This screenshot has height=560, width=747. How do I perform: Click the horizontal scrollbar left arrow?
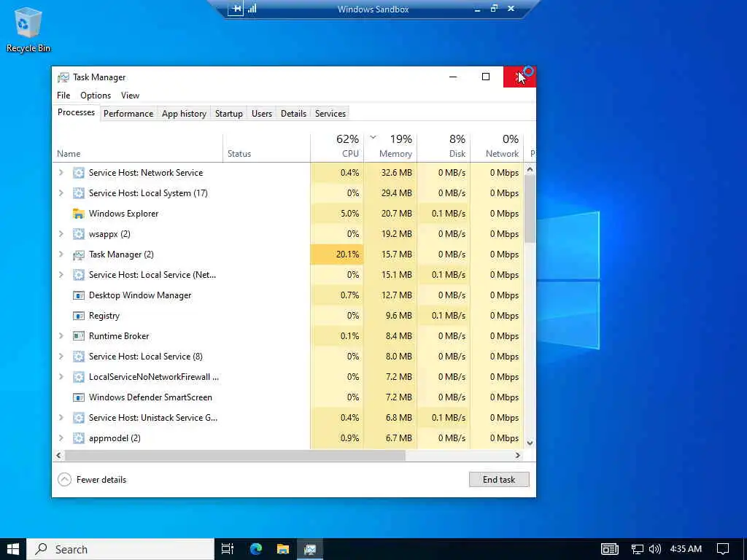[x=58, y=456]
